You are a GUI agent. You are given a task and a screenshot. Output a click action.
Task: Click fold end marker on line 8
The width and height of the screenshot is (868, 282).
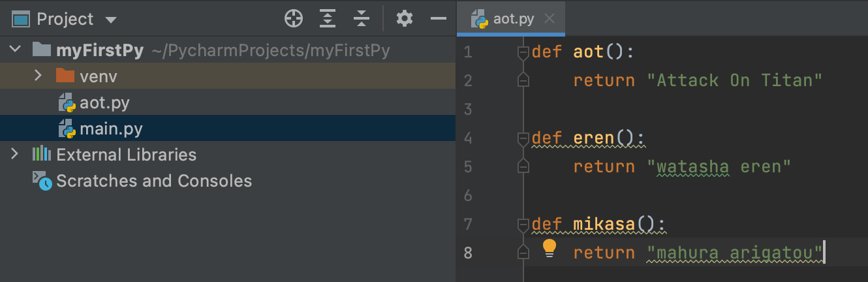point(522,253)
